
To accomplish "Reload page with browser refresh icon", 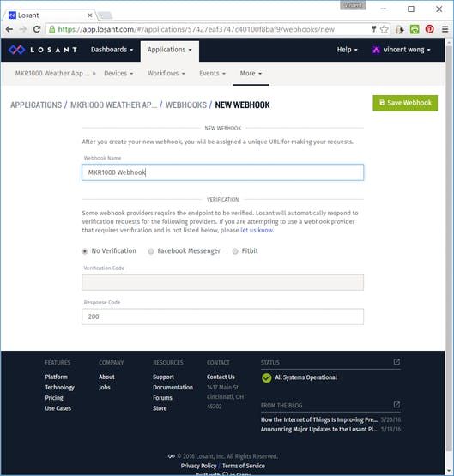I will [37, 29].
